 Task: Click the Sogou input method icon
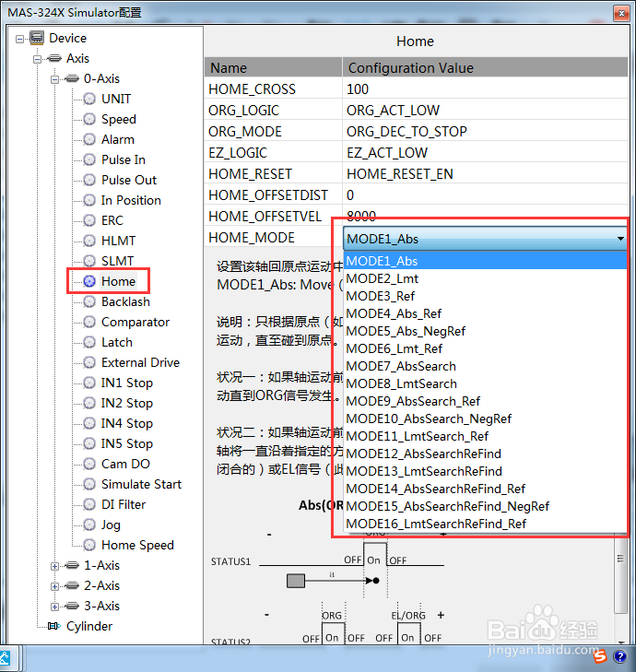600,655
